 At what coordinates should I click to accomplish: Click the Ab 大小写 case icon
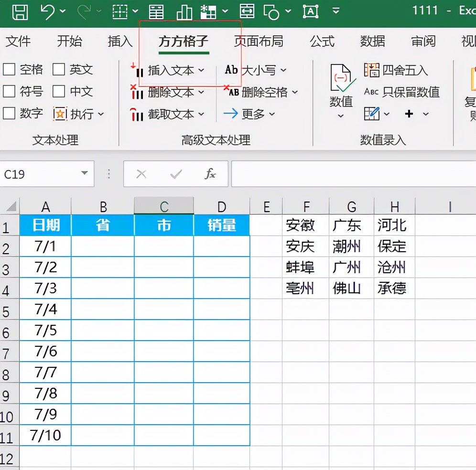(x=231, y=70)
